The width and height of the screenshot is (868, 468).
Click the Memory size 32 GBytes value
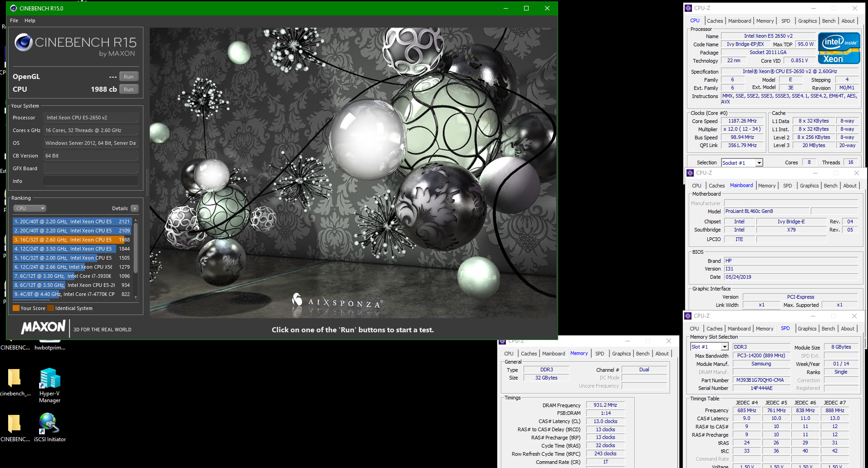click(x=546, y=378)
